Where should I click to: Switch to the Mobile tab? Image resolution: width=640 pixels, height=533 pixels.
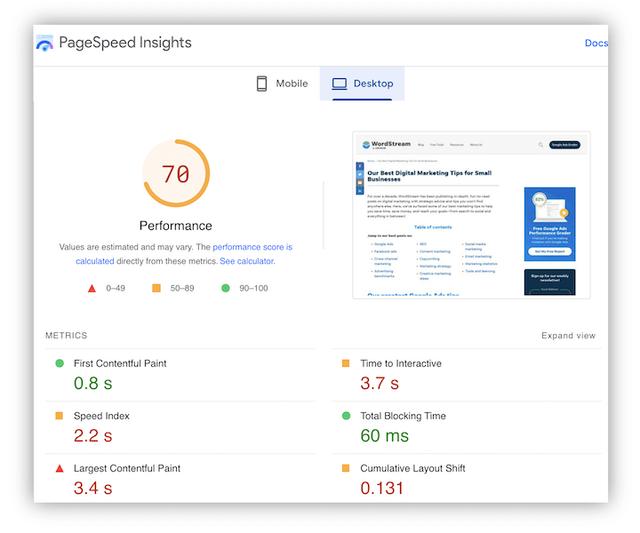(282, 83)
